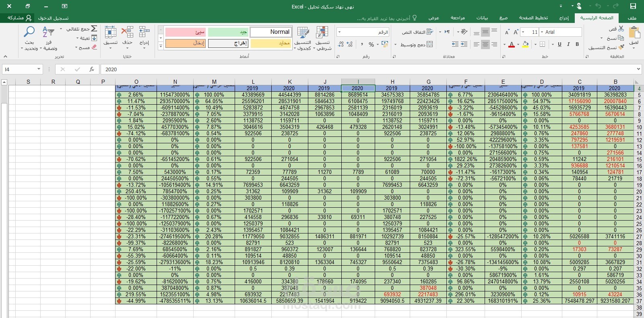The width and height of the screenshot is (644, 318).
Task: Click the Accounting Number Format icon
Action: tap(385, 44)
